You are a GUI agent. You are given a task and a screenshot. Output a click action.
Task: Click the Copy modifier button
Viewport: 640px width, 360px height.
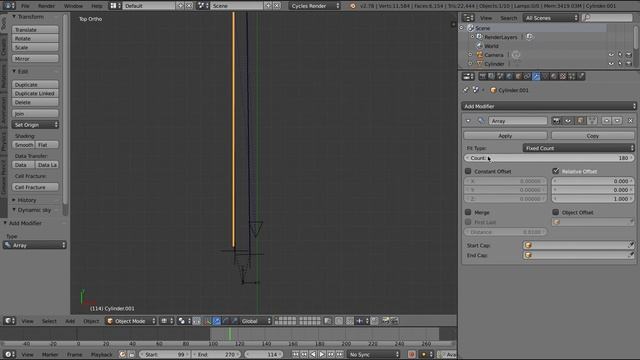(x=593, y=136)
